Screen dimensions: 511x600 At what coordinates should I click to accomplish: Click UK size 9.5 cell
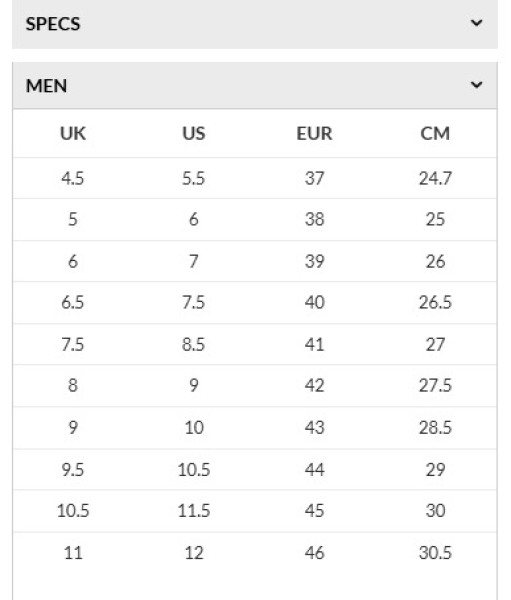pyautogui.click(x=73, y=470)
